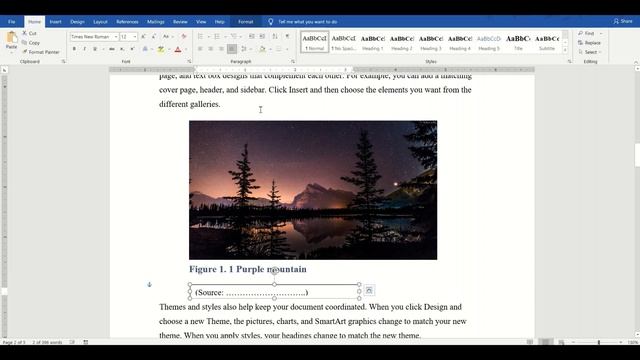Apply text highlight color marker
Viewport: 640px width, 360px height.
tap(161, 49)
